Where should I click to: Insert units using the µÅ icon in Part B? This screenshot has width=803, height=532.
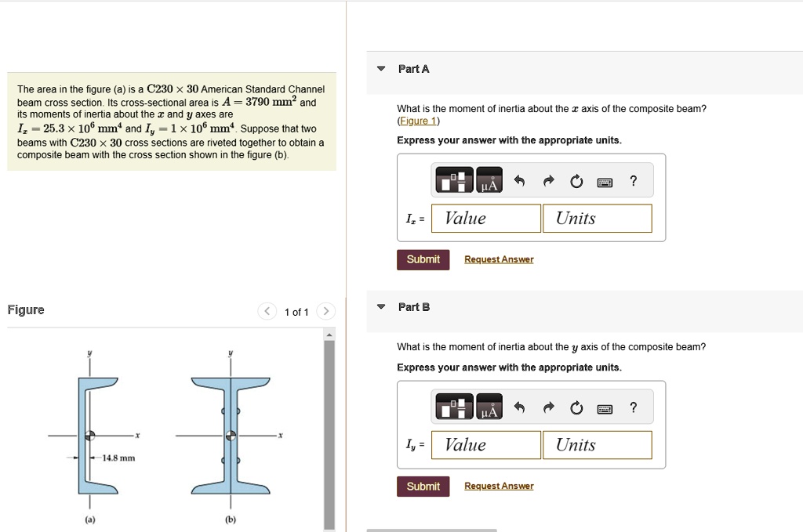(x=489, y=407)
